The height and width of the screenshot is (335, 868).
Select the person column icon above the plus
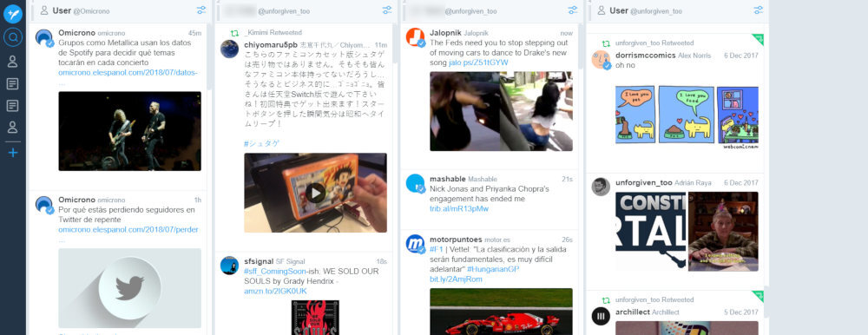[x=13, y=128]
